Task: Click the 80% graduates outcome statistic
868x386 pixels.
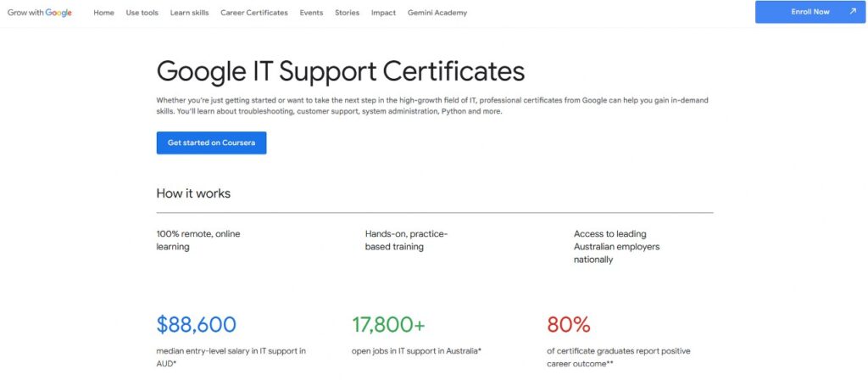Action: click(568, 324)
